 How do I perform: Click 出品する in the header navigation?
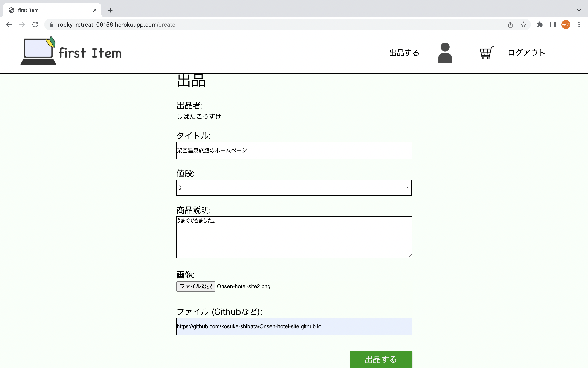(404, 53)
